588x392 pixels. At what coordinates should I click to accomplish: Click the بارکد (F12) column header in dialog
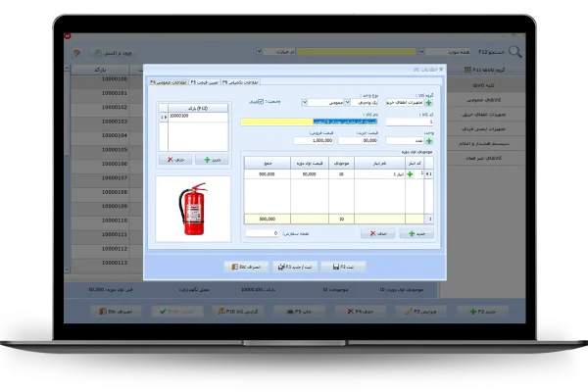[x=198, y=108]
